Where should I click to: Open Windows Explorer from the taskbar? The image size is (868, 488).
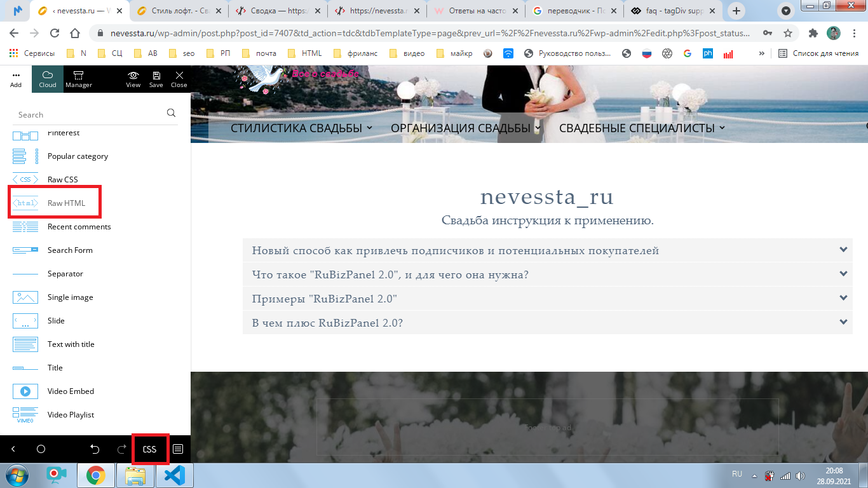click(x=135, y=475)
